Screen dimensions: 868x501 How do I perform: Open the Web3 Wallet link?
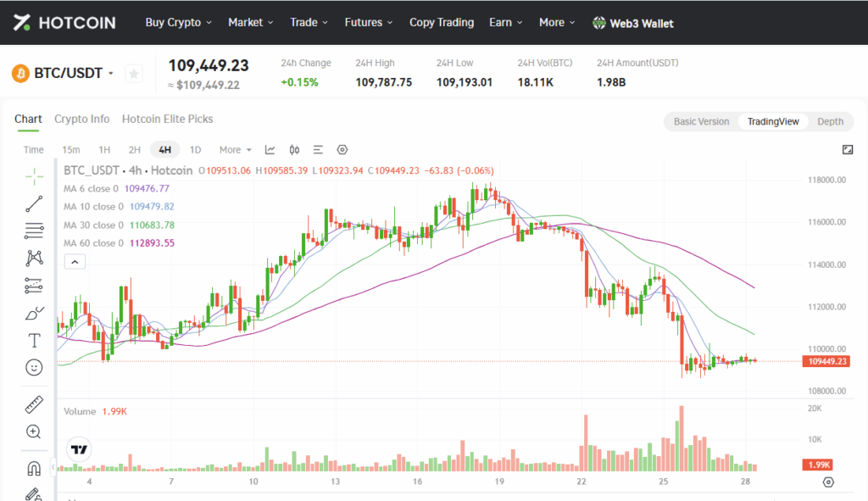click(633, 23)
